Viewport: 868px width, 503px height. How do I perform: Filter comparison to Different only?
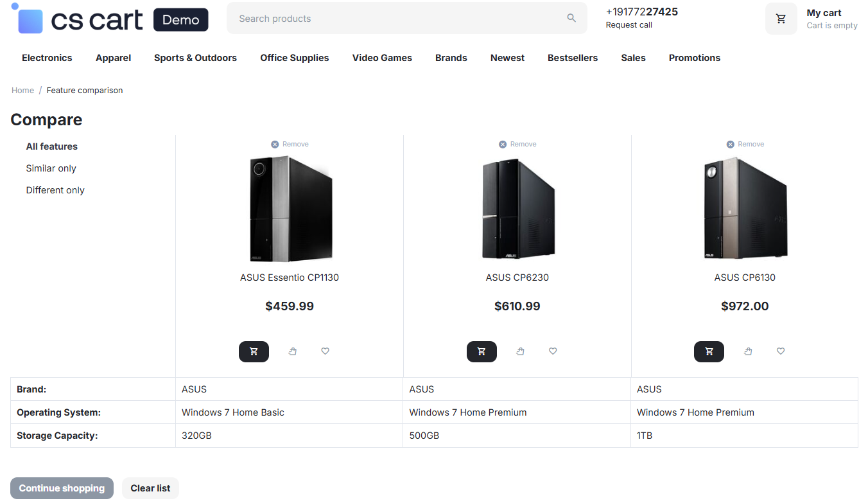55,190
